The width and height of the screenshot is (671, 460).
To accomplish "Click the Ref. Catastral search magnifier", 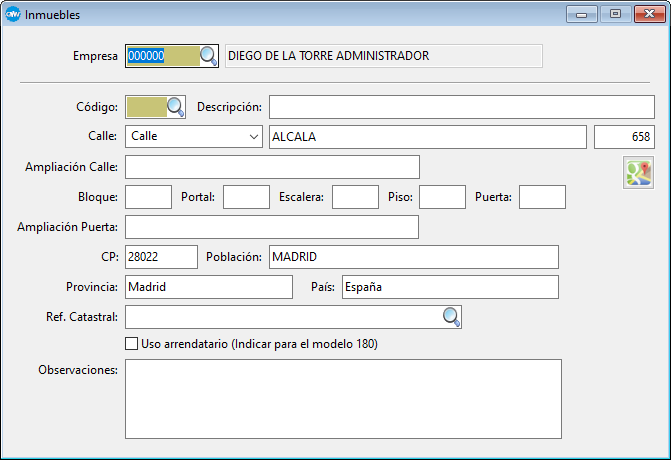I will [x=451, y=317].
